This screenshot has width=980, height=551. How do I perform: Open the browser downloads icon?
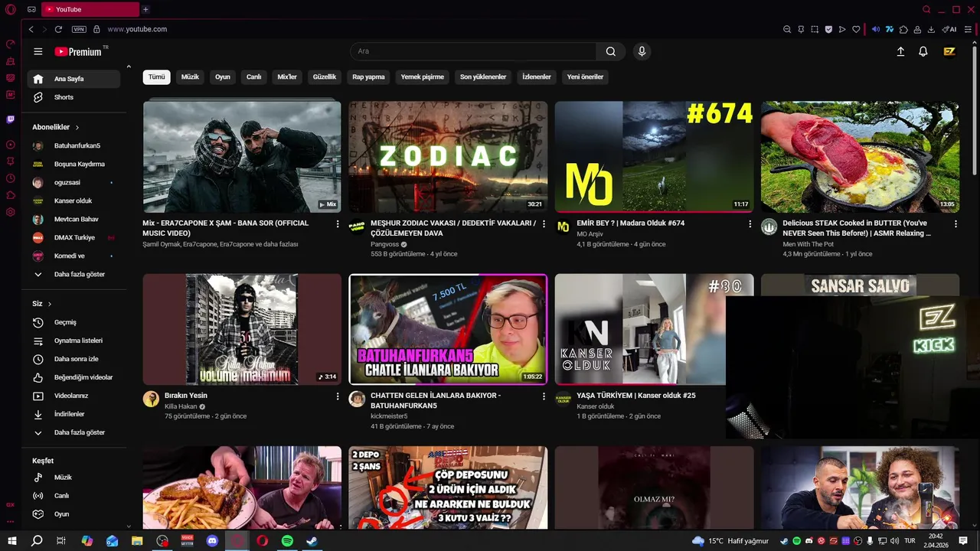click(931, 29)
